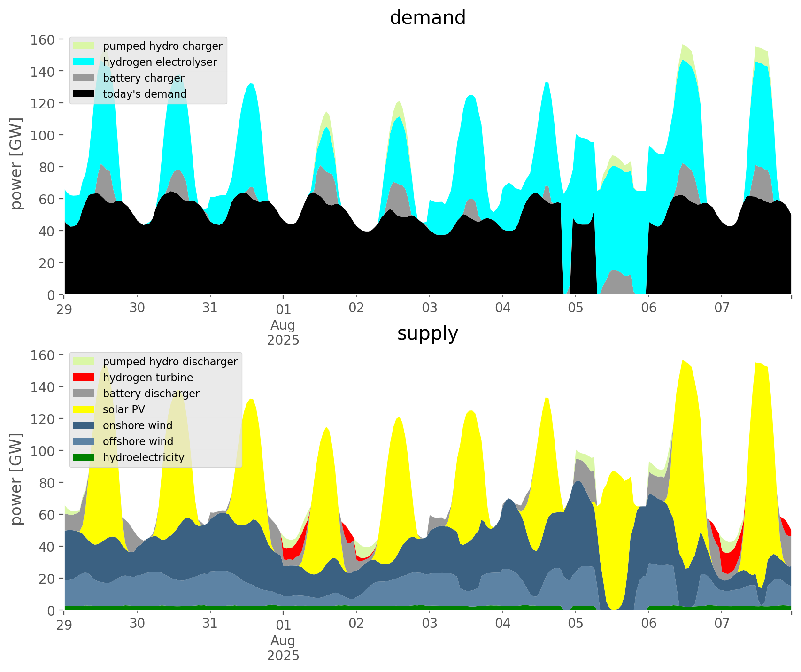Click the cyan hydrogen electrolyser legend swatch
Image resolution: width=801 pixels, height=672 pixels.
(85, 62)
